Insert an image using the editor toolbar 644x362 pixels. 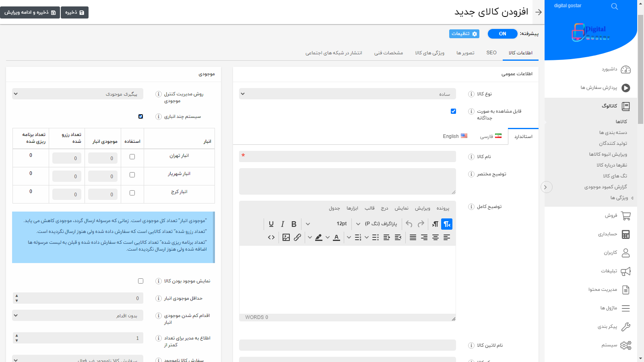[x=286, y=237]
